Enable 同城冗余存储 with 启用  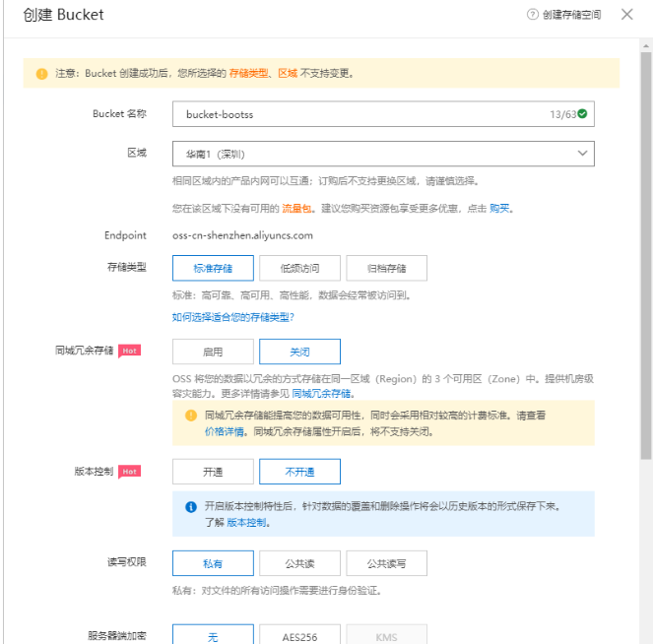tap(213, 352)
